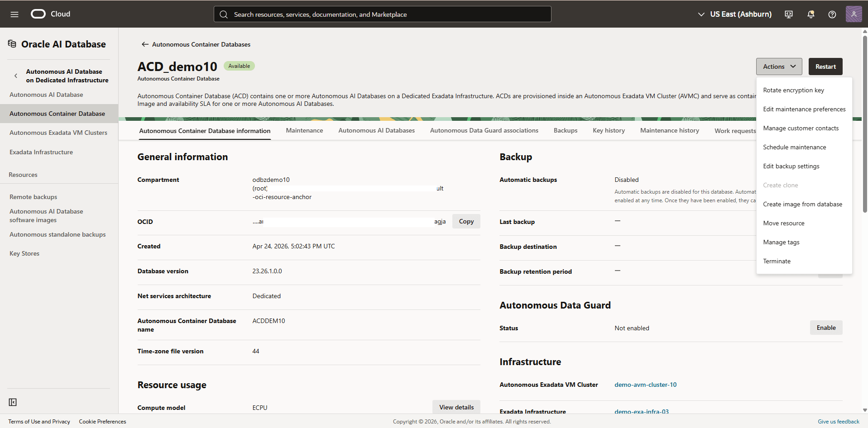Image resolution: width=868 pixels, height=428 pixels.
Task: Switch to the Backups tab
Action: (x=566, y=130)
